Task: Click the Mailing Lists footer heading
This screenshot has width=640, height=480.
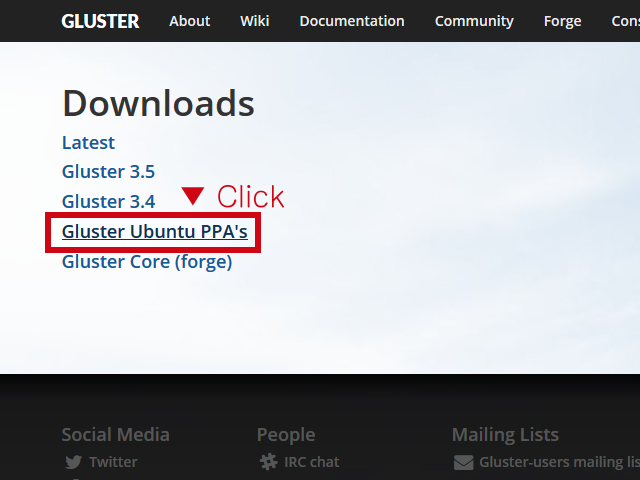Action: pos(505,435)
